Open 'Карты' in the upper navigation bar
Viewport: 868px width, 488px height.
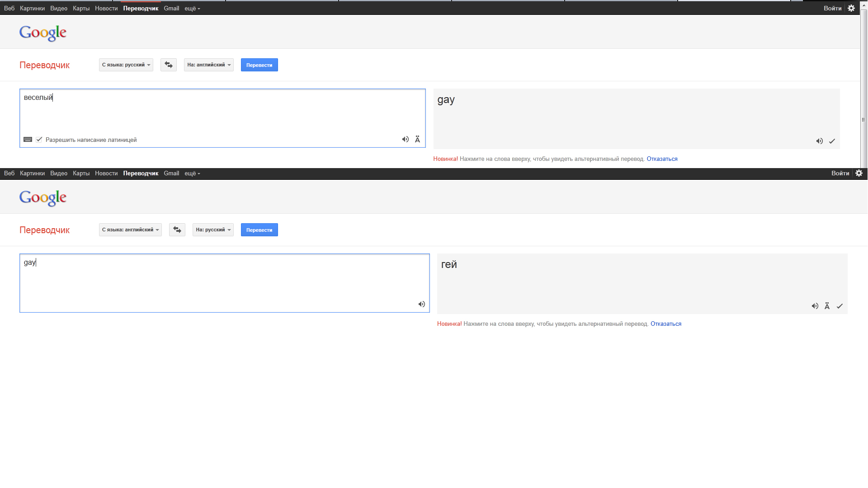point(81,9)
